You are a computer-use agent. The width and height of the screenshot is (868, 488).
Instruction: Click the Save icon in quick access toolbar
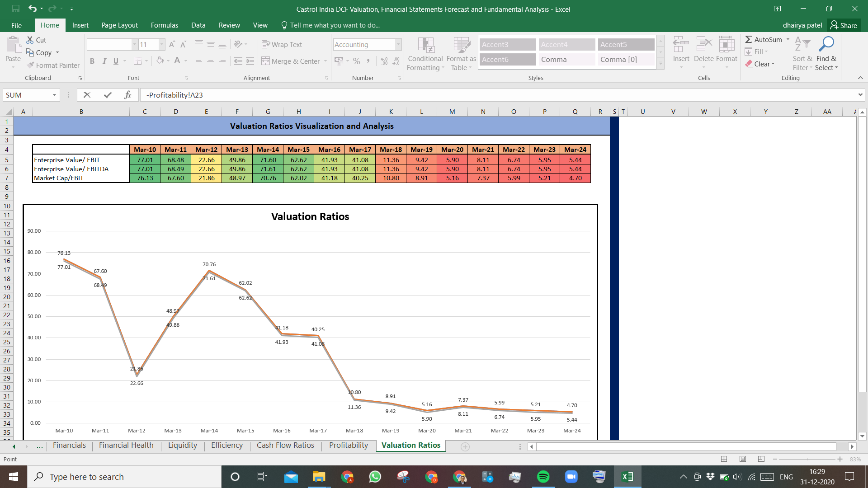pyautogui.click(x=16, y=9)
